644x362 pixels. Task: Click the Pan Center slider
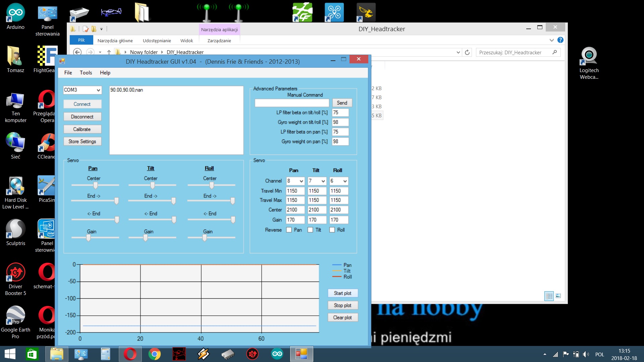pyautogui.click(x=95, y=185)
